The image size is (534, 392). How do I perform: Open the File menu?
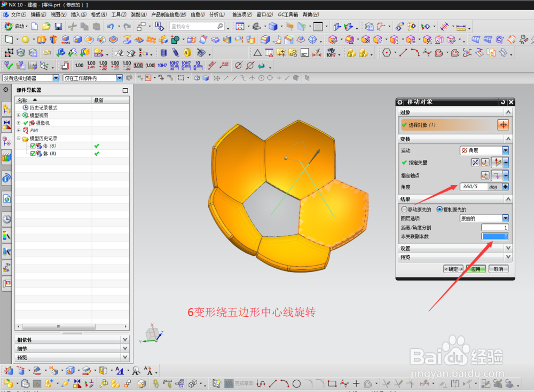click(x=18, y=14)
